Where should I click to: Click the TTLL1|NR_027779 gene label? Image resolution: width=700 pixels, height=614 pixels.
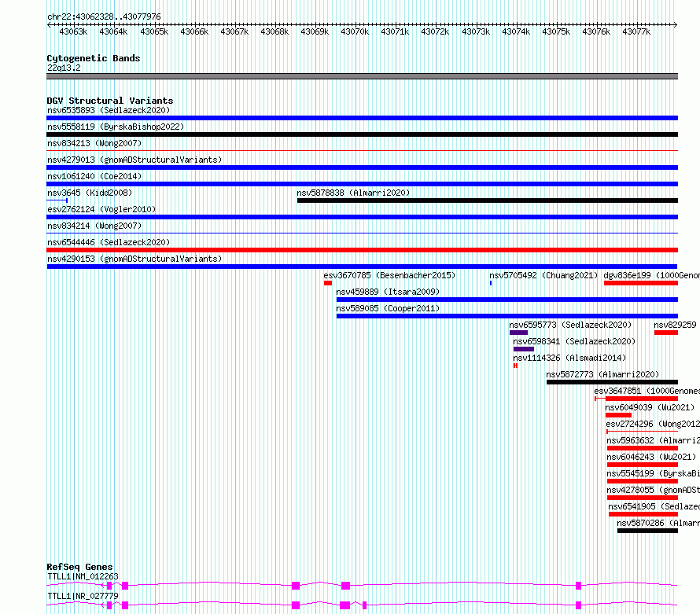[x=83, y=596]
